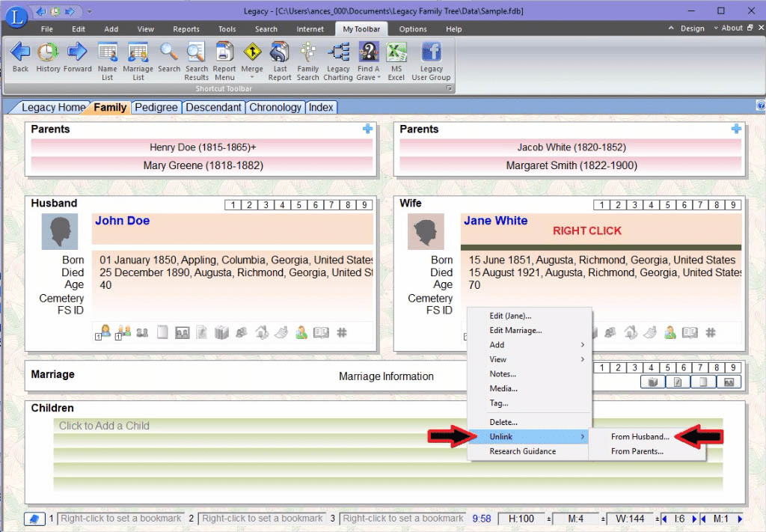The image size is (766, 532).
Task: Click the Shortcut Toolbar corner expander
Action: [449, 88]
